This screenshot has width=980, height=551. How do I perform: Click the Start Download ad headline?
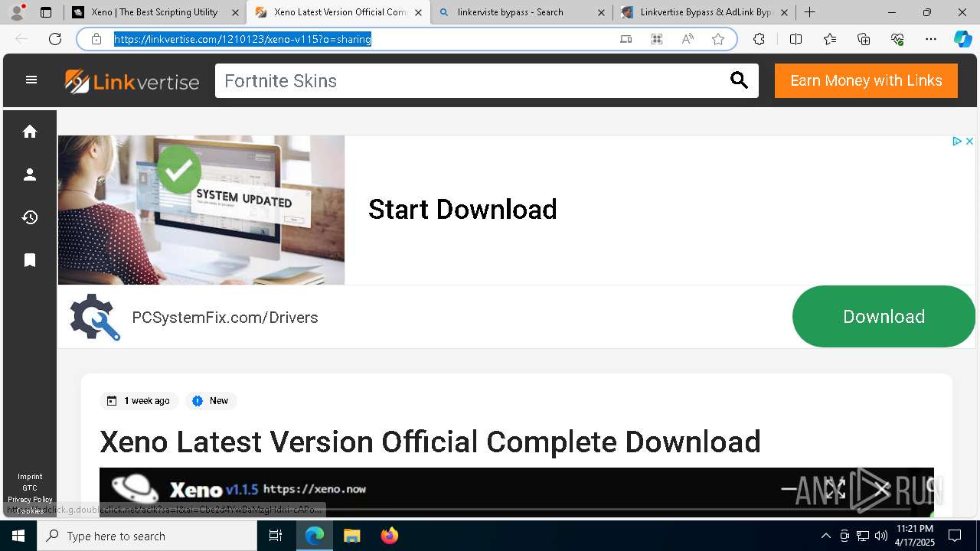(x=462, y=210)
